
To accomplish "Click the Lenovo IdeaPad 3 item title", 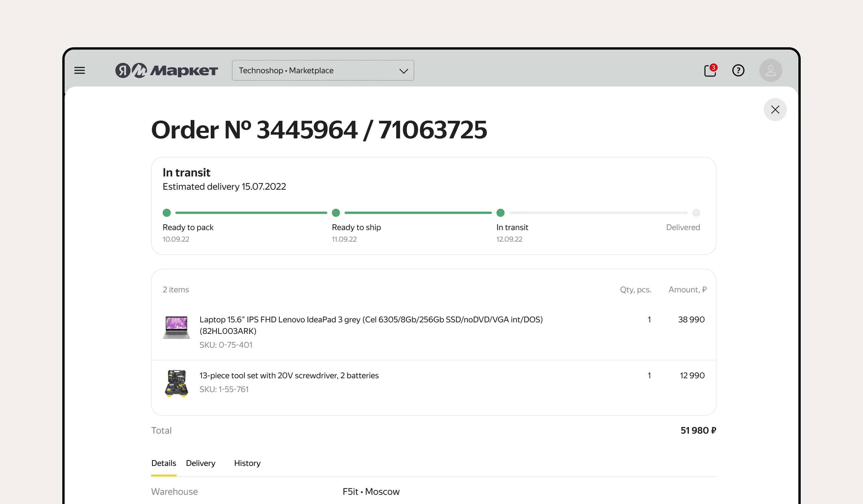I will pos(371,325).
